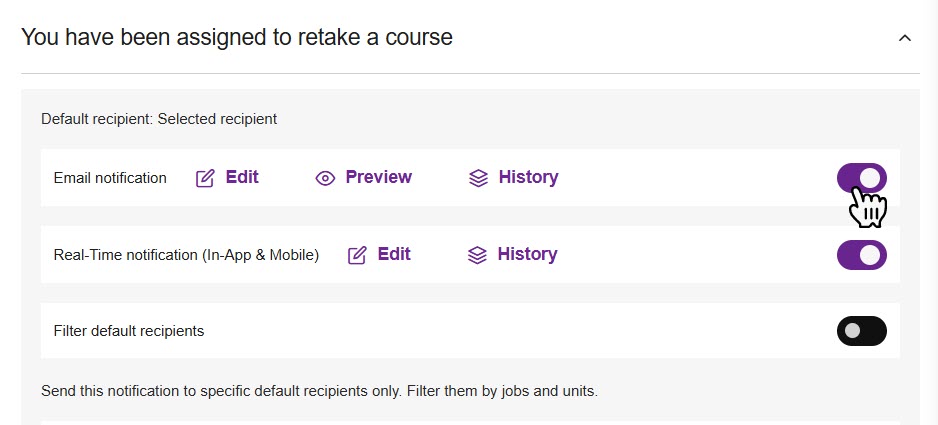This screenshot has height=425, width=938.
Task: Click the 'Default recipient: Selected recipient' text
Action: [x=159, y=119]
